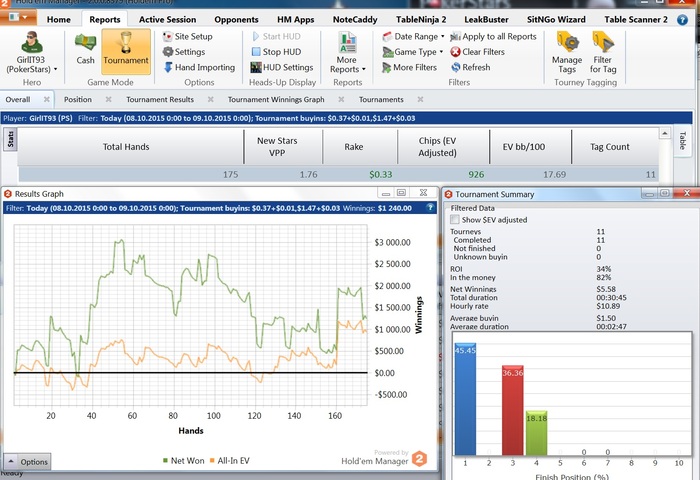Select Tournament game mode
The width and height of the screenshot is (700, 480).
click(126, 51)
